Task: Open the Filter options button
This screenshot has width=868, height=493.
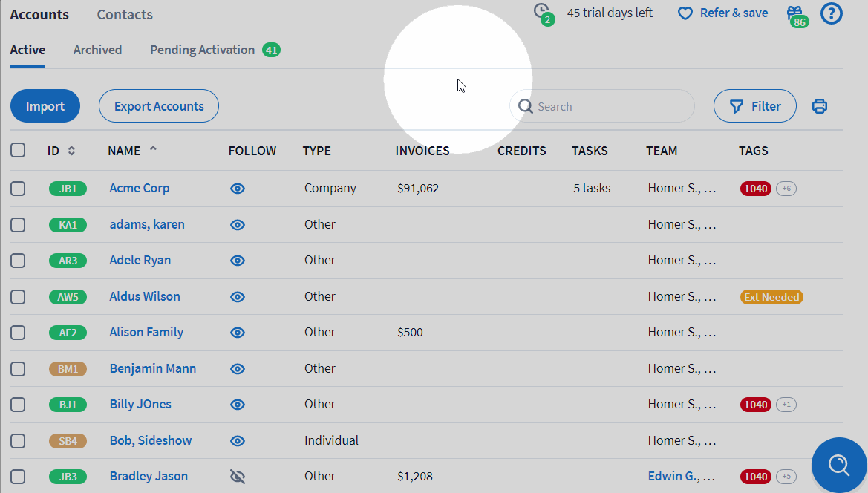Action: click(754, 106)
